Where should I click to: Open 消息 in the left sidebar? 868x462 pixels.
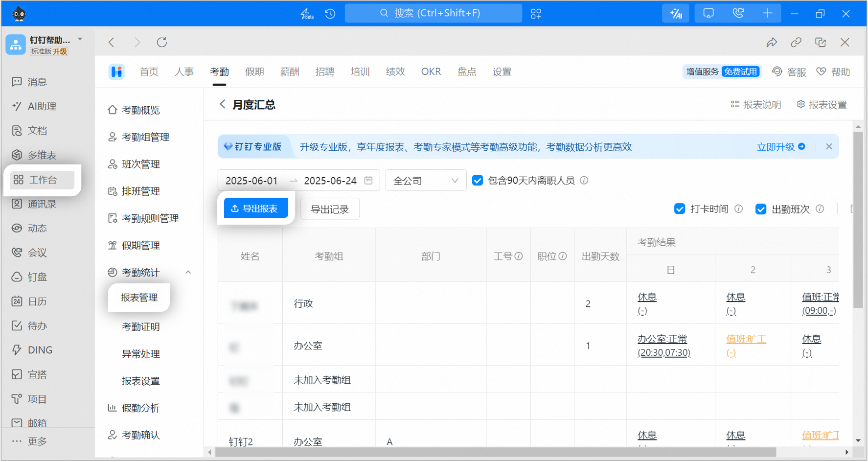pyautogui.click(x=29, y=82)
